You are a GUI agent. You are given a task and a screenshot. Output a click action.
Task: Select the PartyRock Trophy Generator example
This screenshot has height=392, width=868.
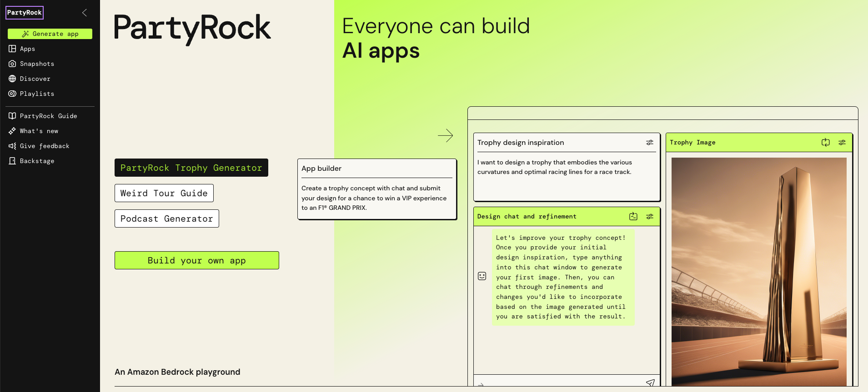pos(191,168)
